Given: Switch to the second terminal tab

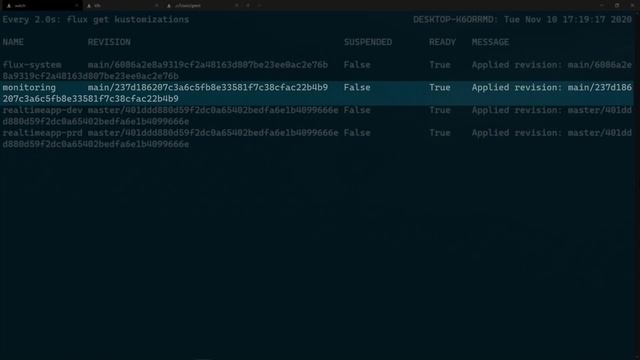Looking at the screenshot, I should (121, 5).
